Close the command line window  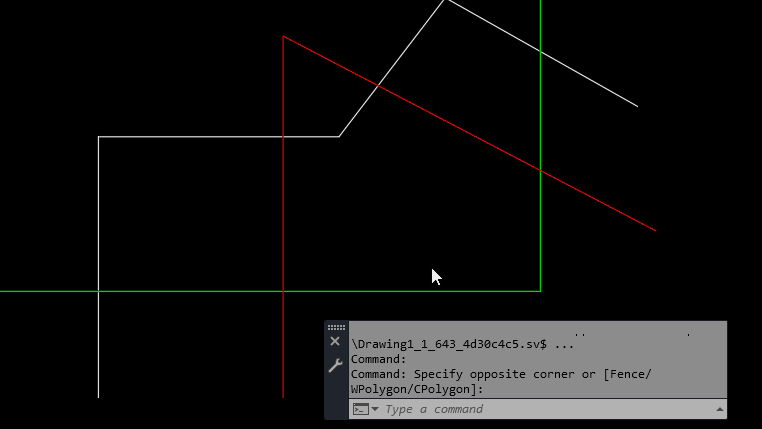pos(335,342)
